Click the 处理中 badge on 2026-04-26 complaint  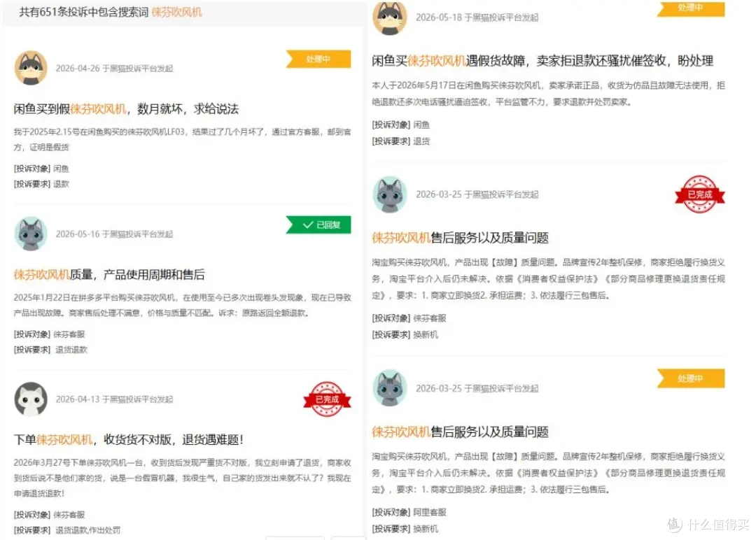click(x=318, y=59)
